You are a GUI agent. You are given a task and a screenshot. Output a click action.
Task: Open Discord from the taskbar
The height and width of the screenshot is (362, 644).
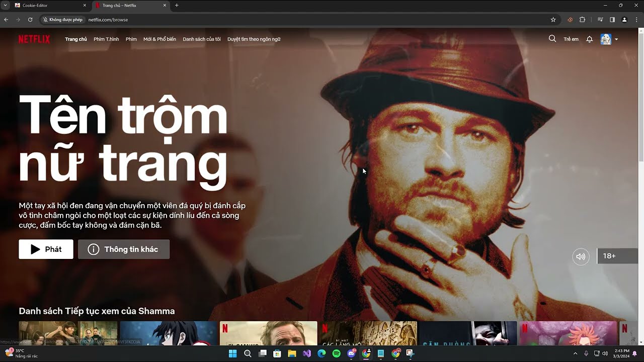click(x=351, y=353)
